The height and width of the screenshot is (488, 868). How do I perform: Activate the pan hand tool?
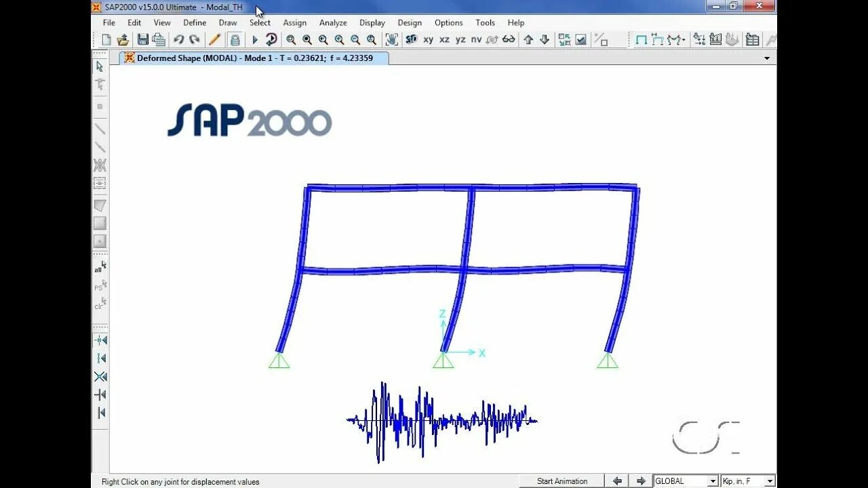(391, 40)
